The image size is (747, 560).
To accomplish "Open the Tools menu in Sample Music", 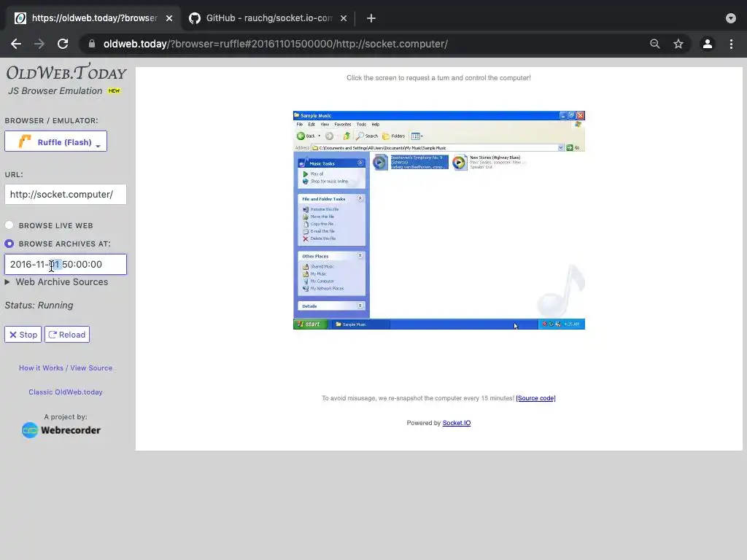I will pyautogui.click(x=362, y=124).
